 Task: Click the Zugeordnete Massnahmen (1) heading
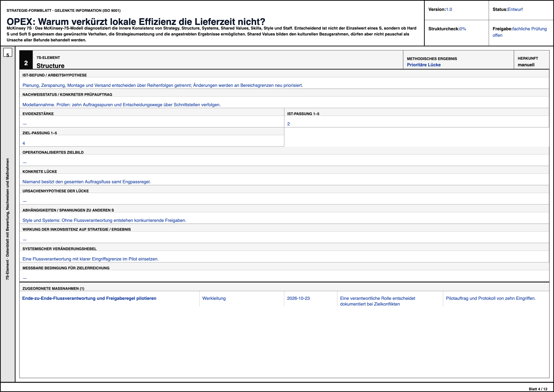point(53,288)
